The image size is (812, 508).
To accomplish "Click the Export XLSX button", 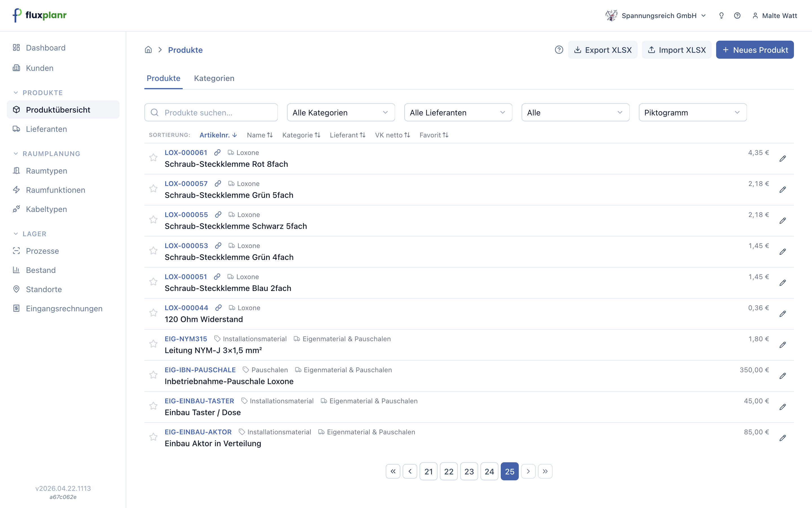I will 603,50.
